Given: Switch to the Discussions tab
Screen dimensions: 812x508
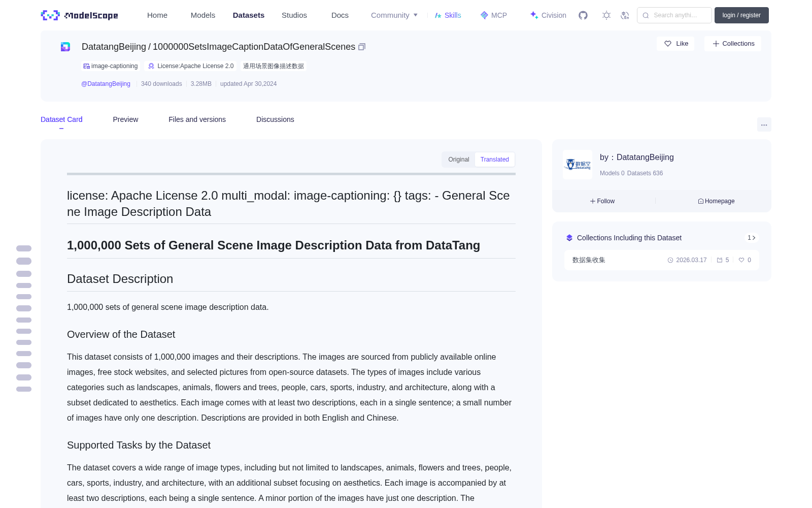Looking at the screenshot, I should 275,119.
